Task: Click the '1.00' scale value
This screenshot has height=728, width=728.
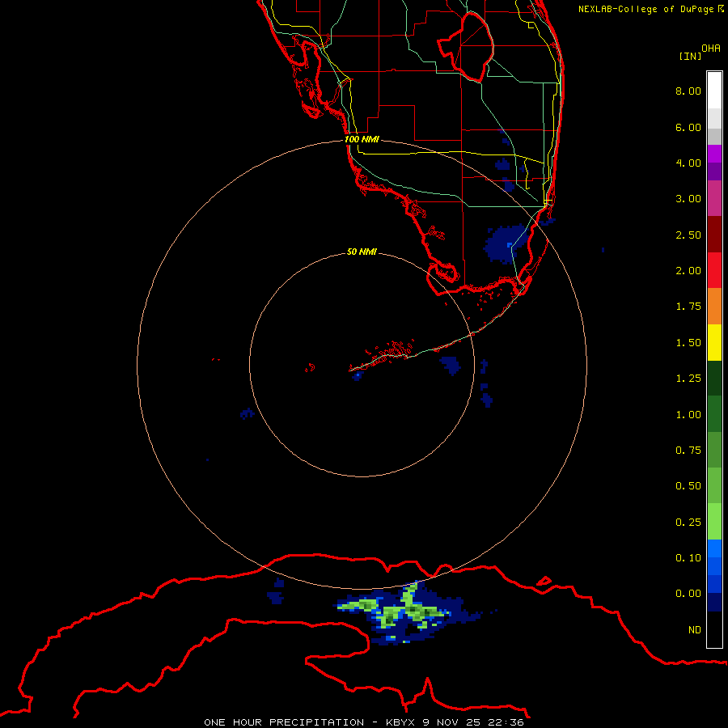Action: pos(688,415)
